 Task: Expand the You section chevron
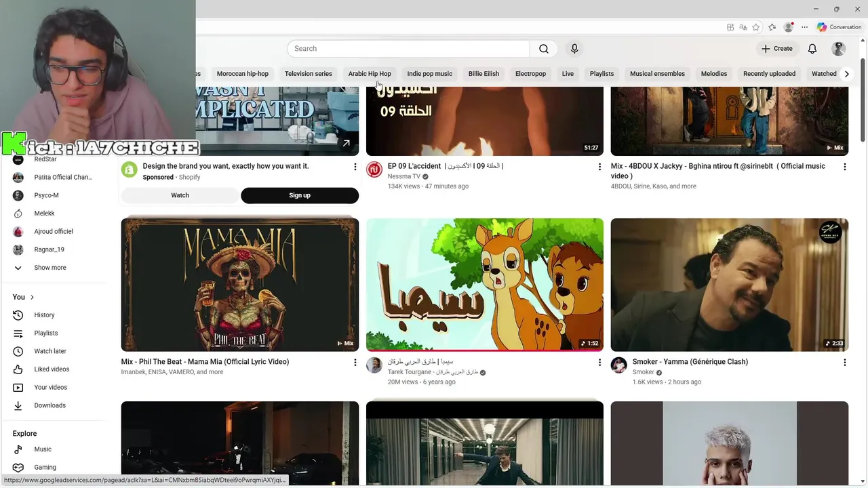32,298
